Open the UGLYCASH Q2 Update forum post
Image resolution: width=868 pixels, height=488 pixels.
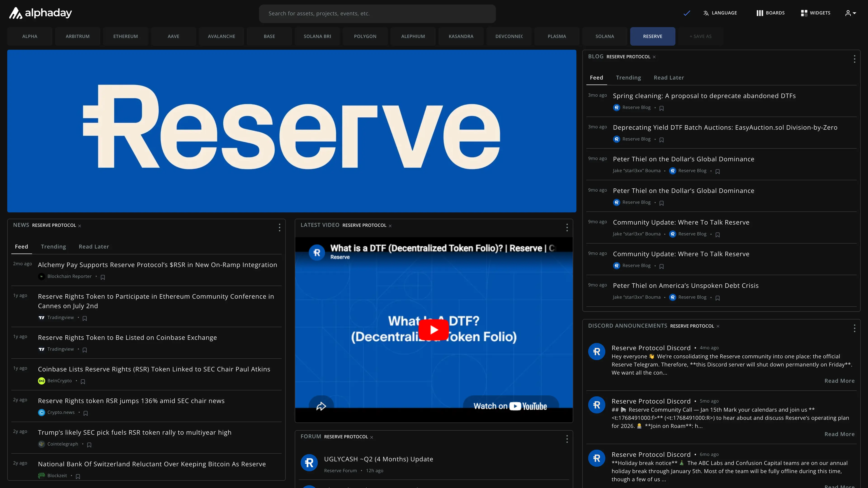(379, 459)
